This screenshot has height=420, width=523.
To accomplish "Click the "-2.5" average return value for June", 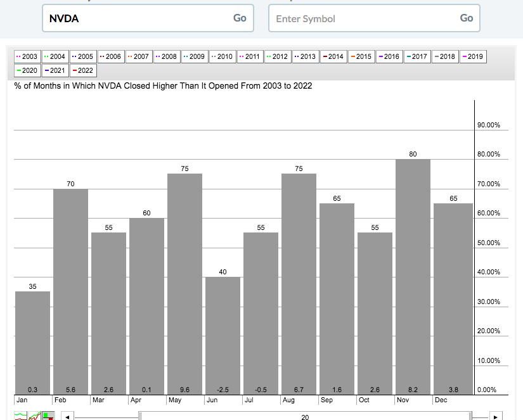I will point(223,390).
